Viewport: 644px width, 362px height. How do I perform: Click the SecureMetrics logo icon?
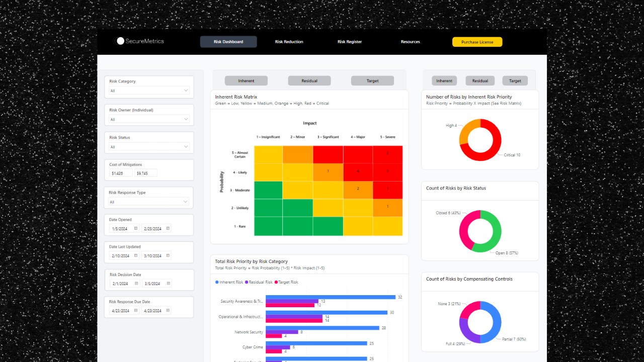tap(120, 41)
